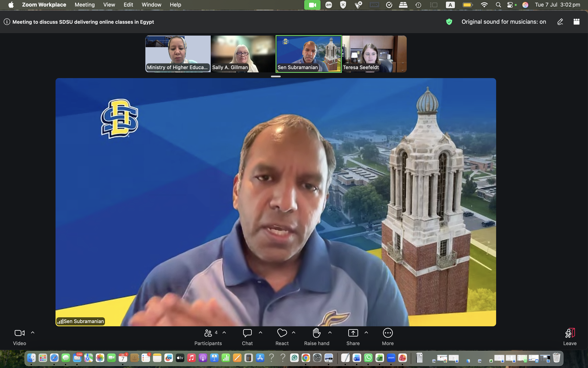Open Siri from the menu bar
The height and width of the screenshot is (368, 588).
[525, 5]
